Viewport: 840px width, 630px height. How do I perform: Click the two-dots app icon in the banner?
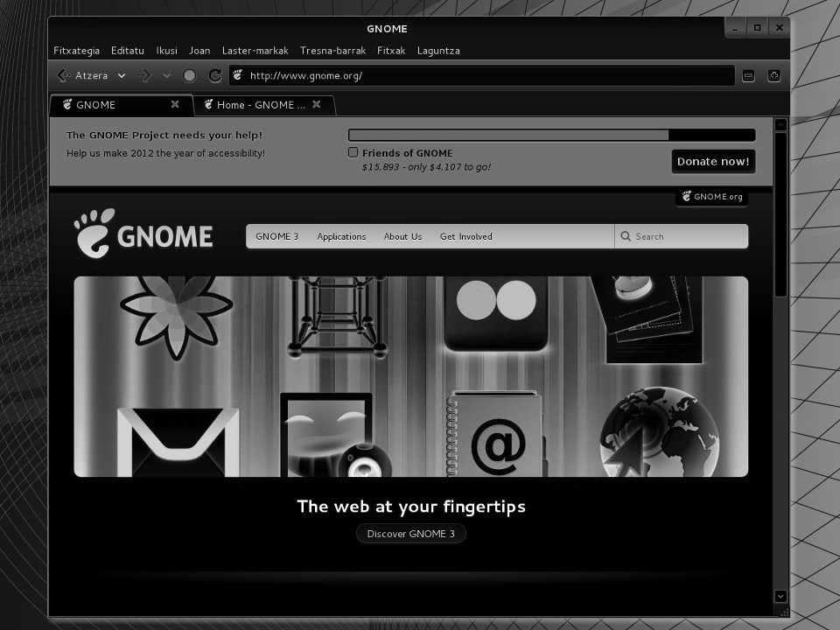click(496, 313)
